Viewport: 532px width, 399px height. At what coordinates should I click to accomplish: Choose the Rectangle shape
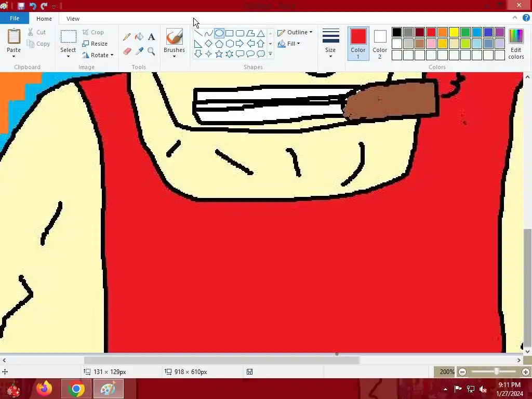pos(229,33)
